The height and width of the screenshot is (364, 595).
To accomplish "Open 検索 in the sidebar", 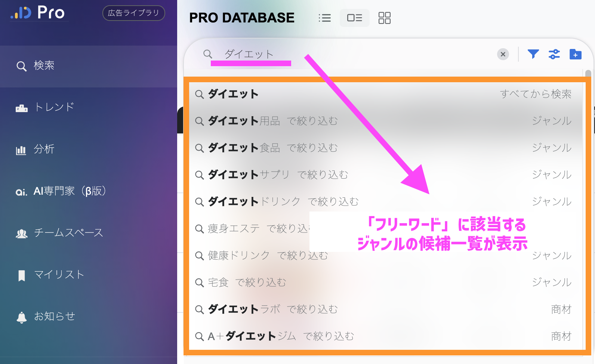I will click(x=44, y=66).
